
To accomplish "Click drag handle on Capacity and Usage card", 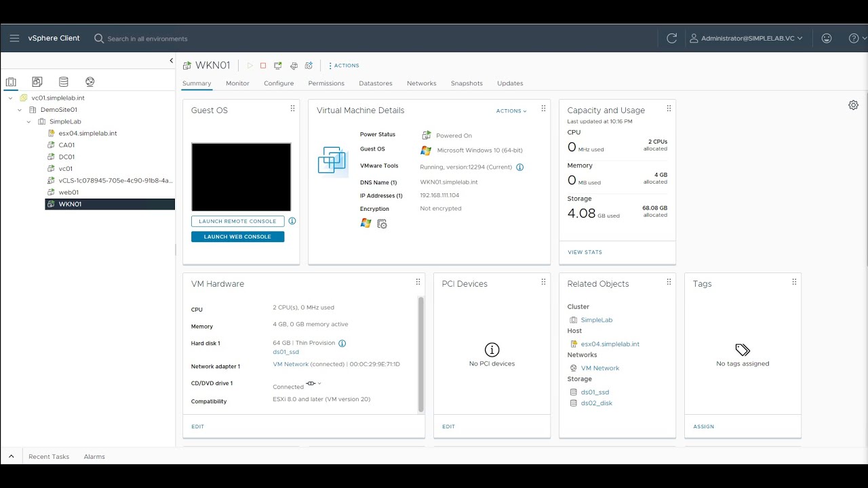I will [x=669, y=108].
